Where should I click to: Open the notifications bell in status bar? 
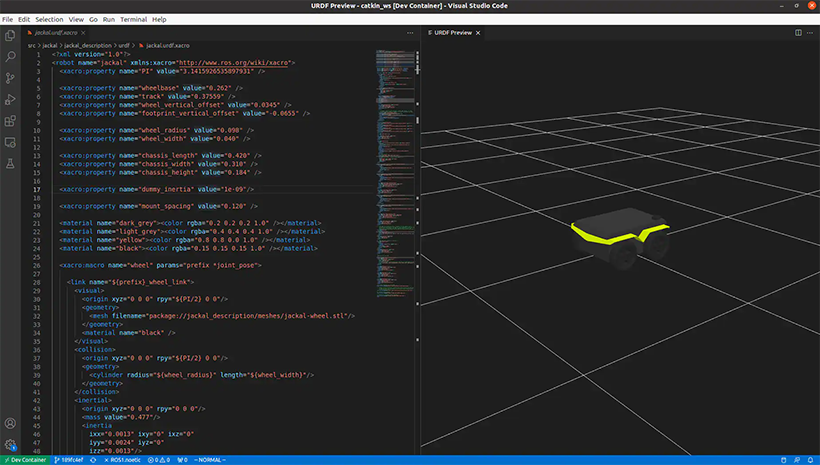(811, 460)
